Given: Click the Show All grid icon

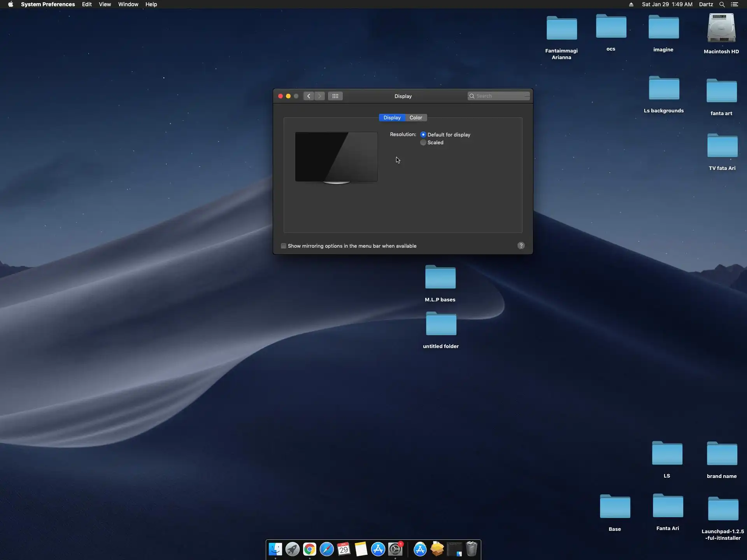Looking at the screenshot, I should pyautogui.click(x=335, y=96).
